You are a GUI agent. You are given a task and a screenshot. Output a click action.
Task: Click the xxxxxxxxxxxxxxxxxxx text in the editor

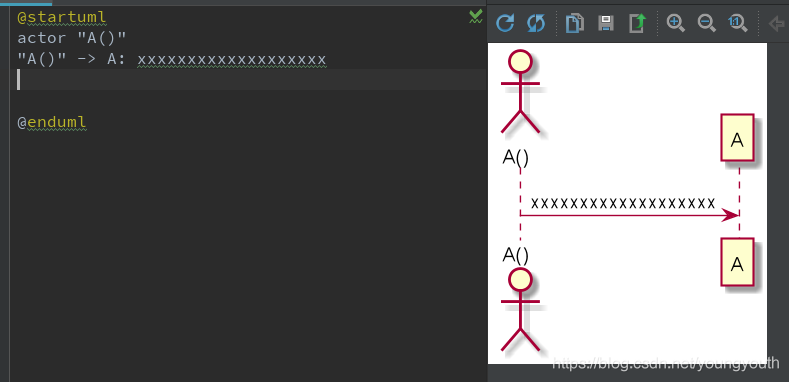click(x=232, y=60)
